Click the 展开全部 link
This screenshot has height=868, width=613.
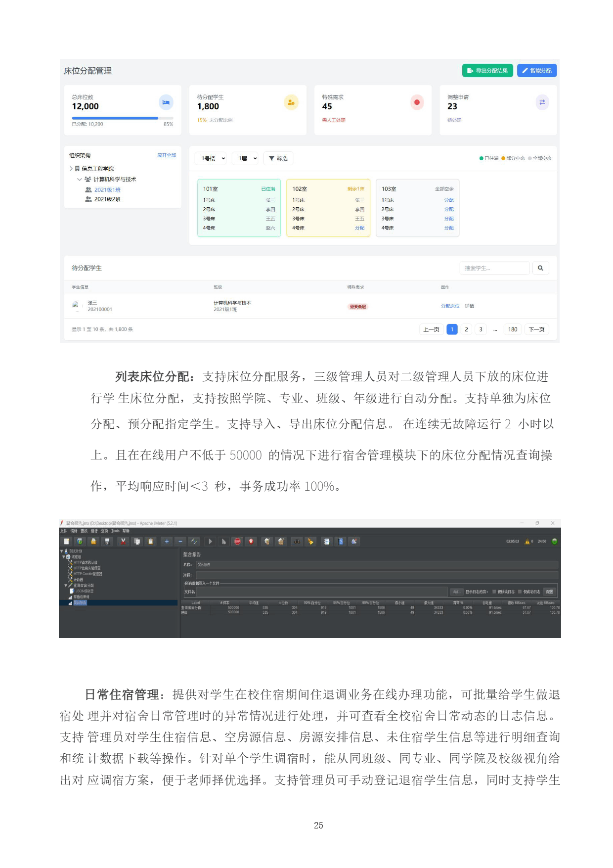coord(167,155)
